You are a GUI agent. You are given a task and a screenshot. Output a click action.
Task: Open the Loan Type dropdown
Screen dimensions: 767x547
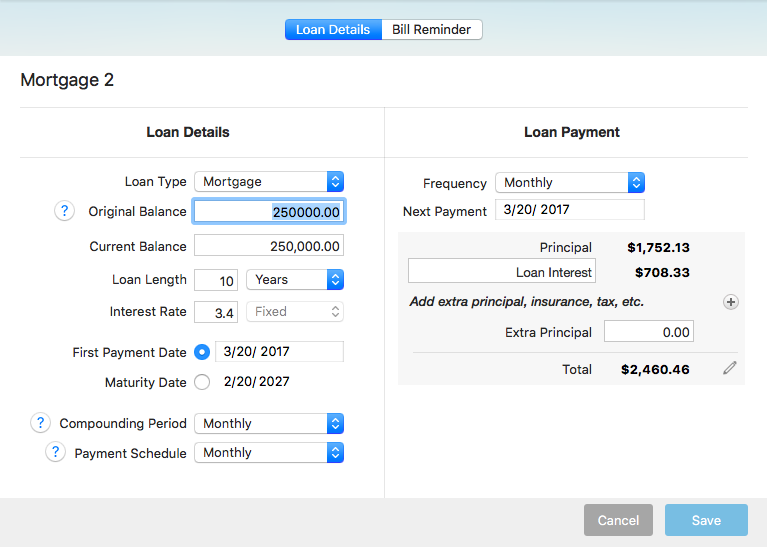[269, 182]
